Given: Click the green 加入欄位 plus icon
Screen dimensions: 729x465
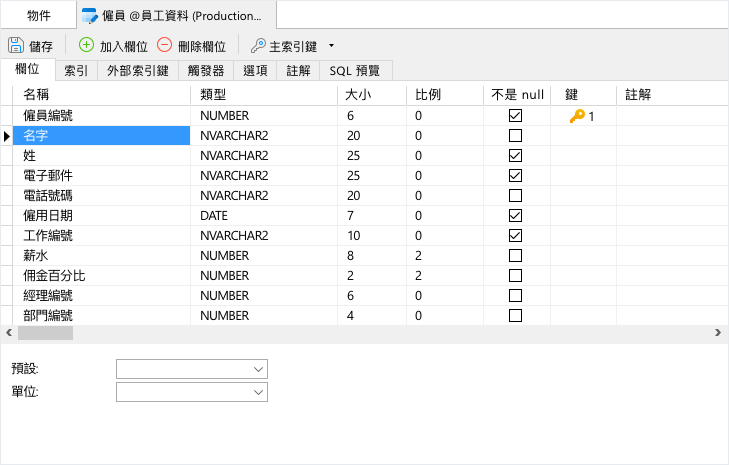Looking at the screenshot, I should click(86, 45).
